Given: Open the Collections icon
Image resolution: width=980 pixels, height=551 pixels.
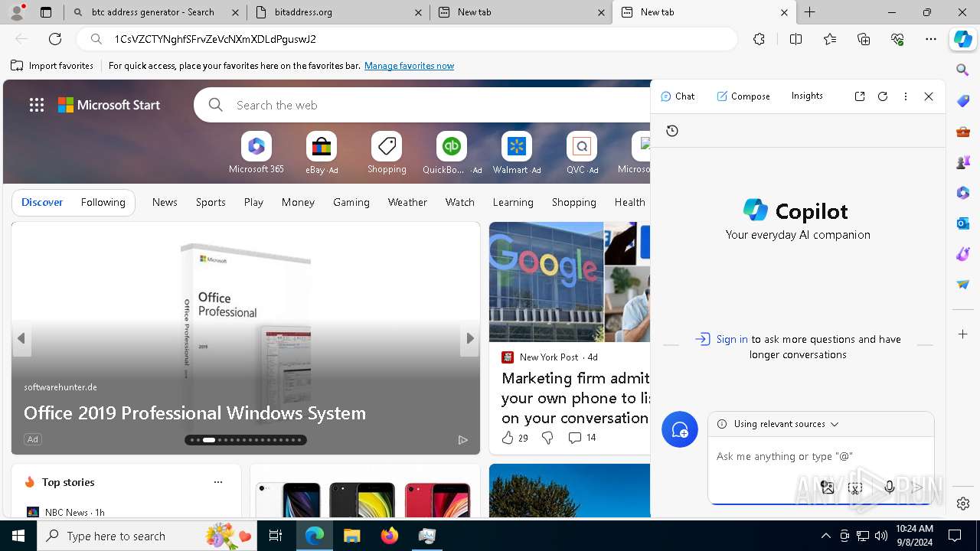Looking at the screenshot, I should (864, 39).
